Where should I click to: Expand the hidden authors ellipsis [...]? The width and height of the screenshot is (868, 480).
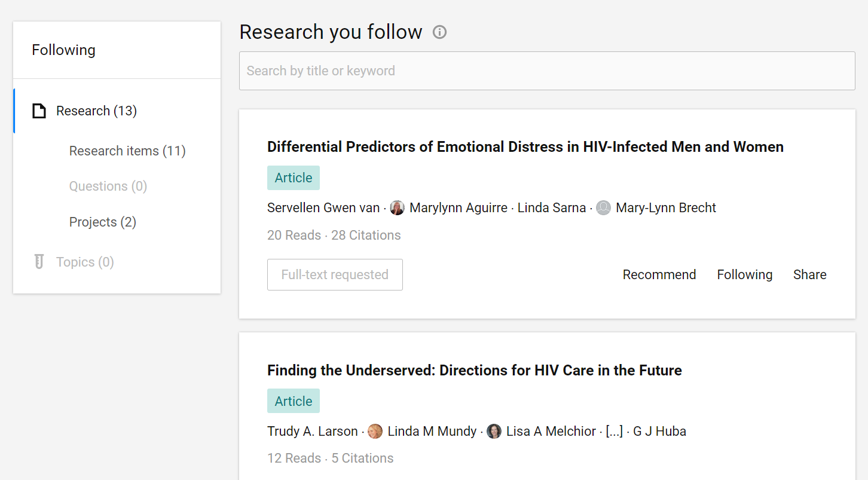[x=614, y=432]
